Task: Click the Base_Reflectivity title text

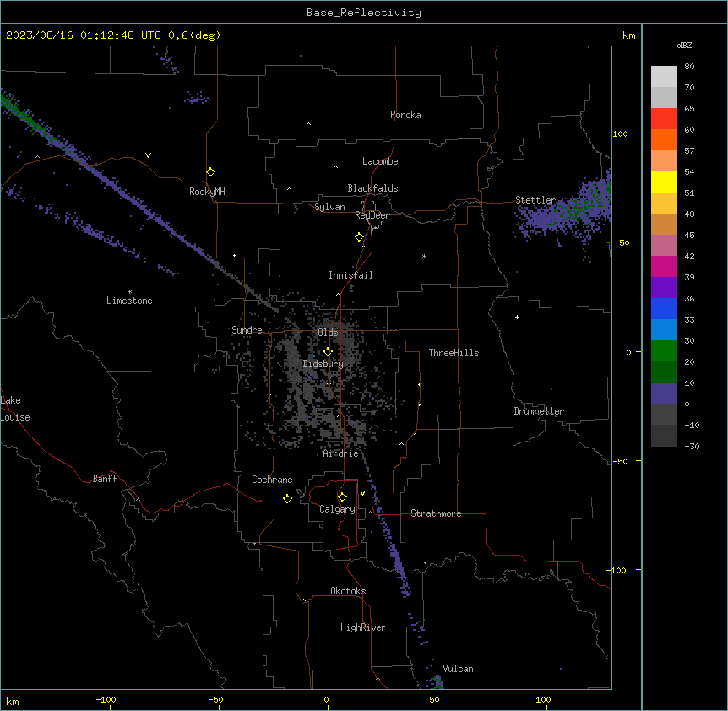Action: point(364,13)
